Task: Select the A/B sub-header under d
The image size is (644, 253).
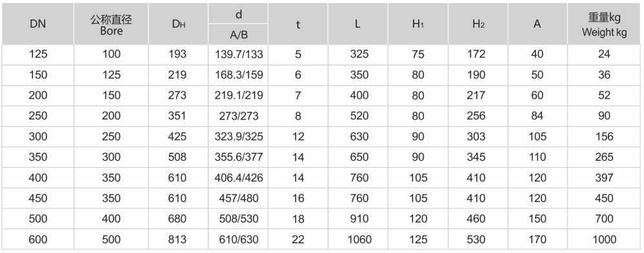Action: 238,34
